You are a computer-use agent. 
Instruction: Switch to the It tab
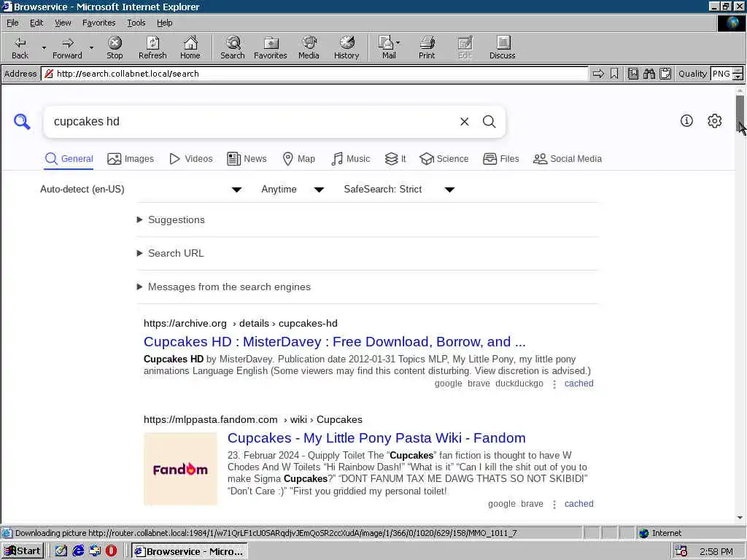(395, 158)
